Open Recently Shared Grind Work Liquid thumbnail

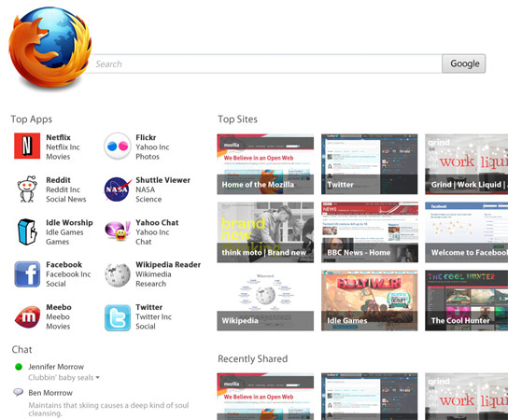(467, 397)
